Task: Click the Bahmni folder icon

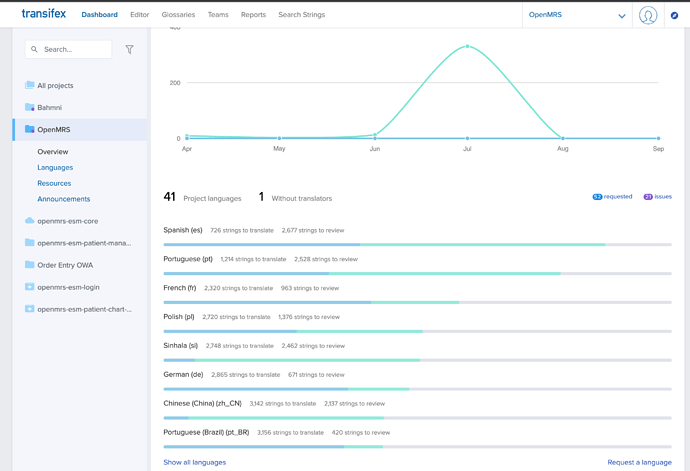Action: (x=29, y=107)
